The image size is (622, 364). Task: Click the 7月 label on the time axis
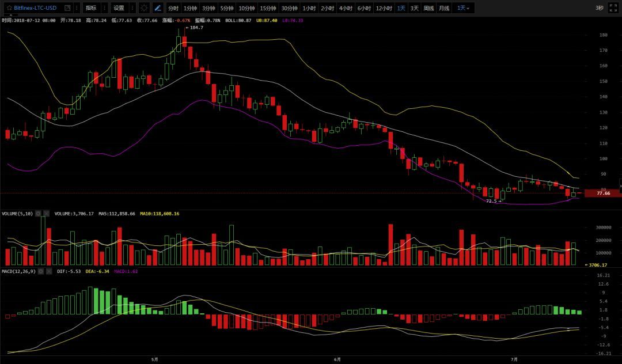(514, 359)
